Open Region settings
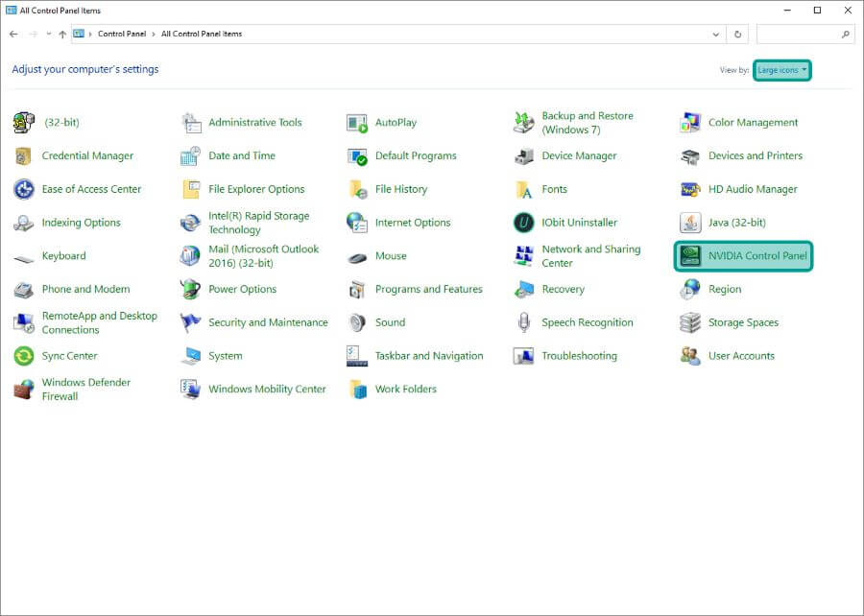 [725, 290]
